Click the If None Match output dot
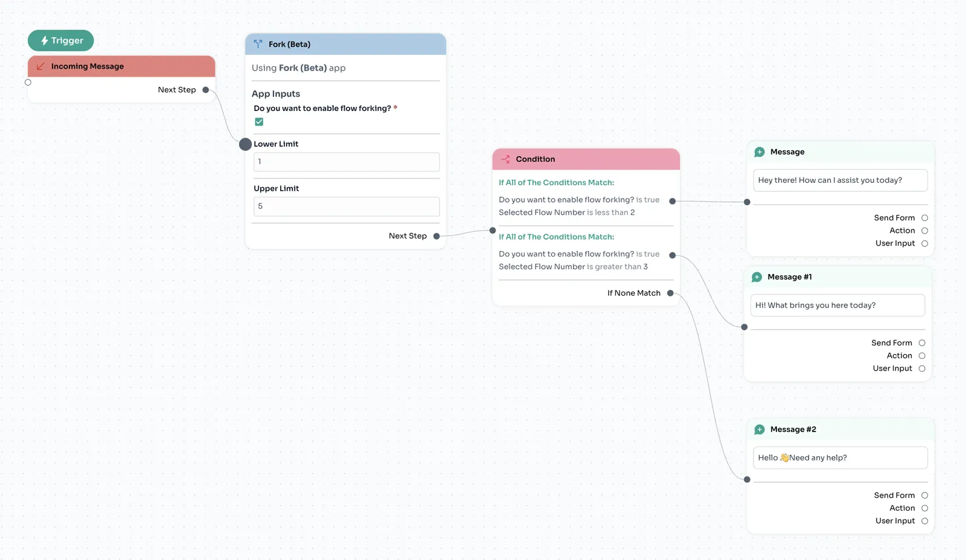966x560 pixels. click(x=670, y=293)
